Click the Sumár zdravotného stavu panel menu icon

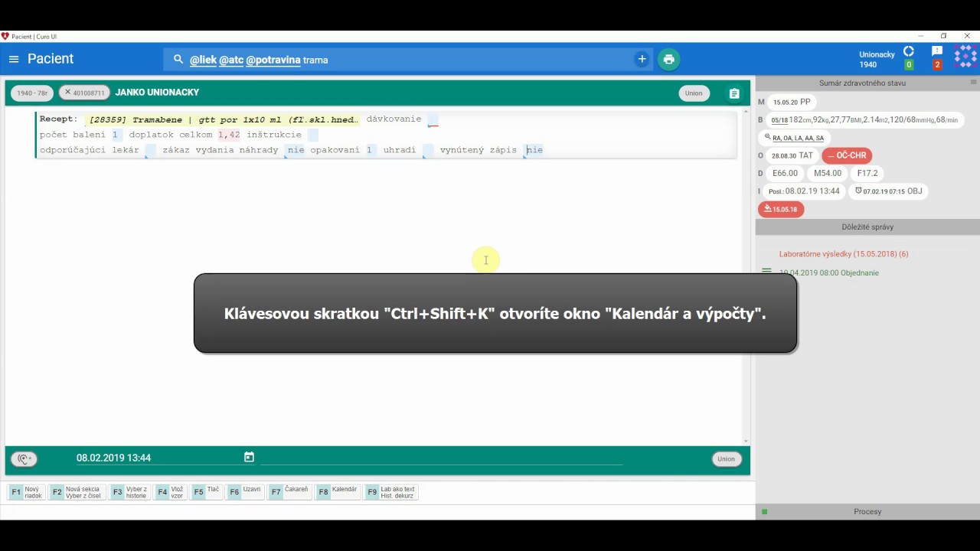tap(974, 82)
